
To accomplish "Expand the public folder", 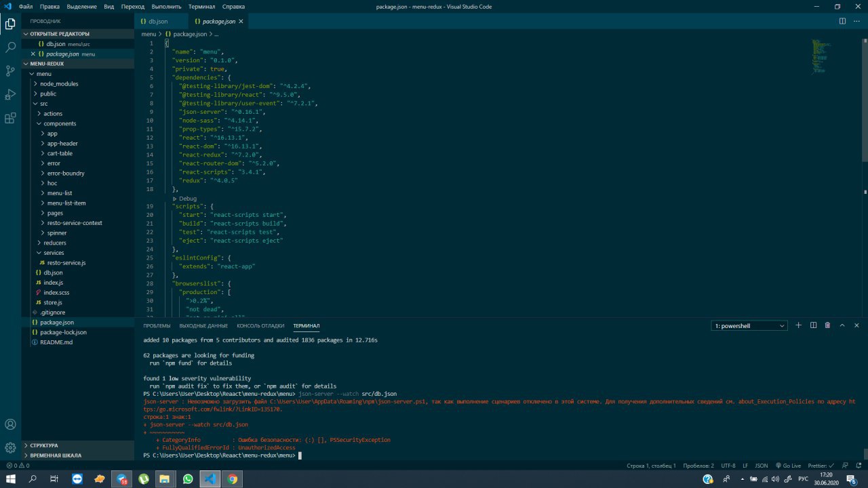I will 78,94.
